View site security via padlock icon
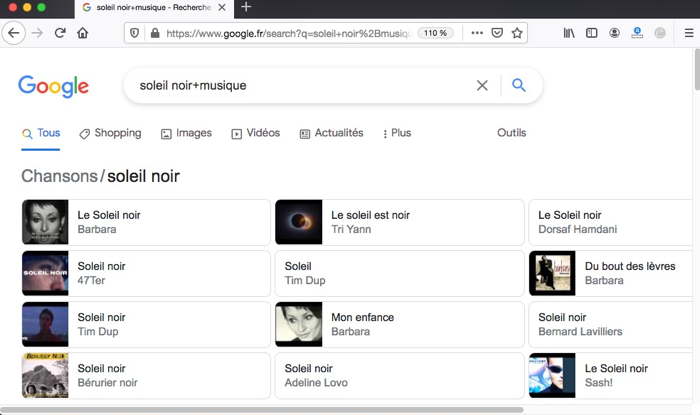700x415 pixels. (x=155, y=33)
